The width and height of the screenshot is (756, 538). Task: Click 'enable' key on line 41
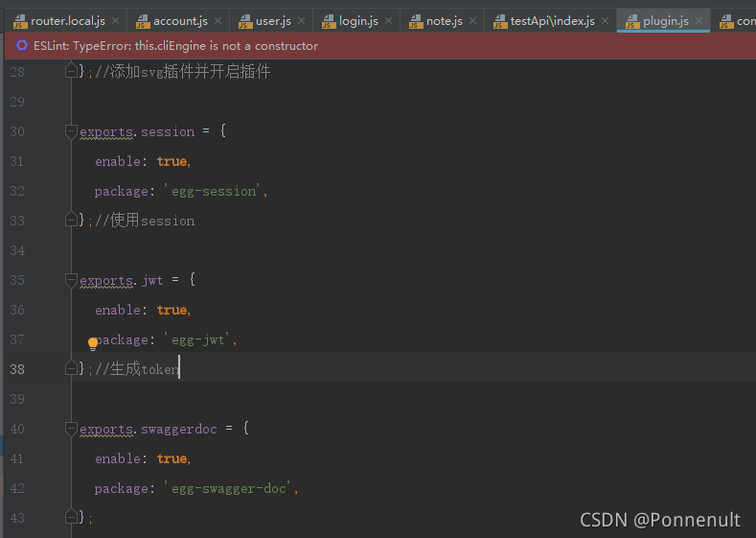click(x=118, y=458)
